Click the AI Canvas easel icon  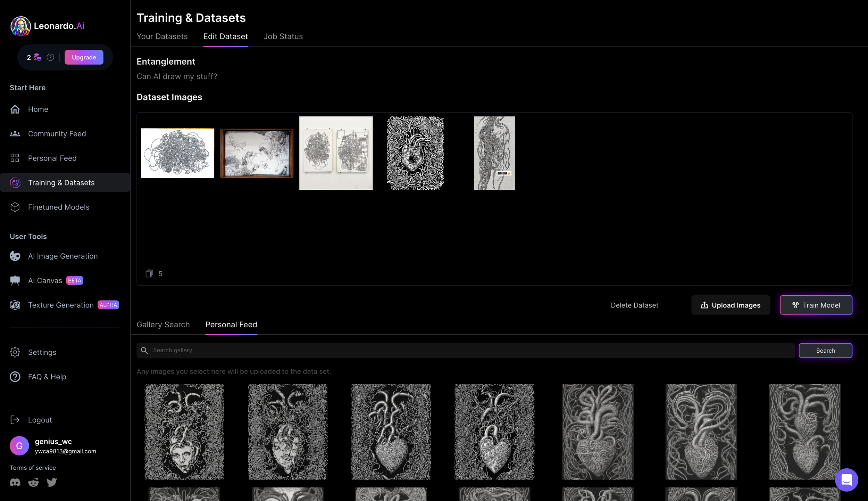pos(15,280)
